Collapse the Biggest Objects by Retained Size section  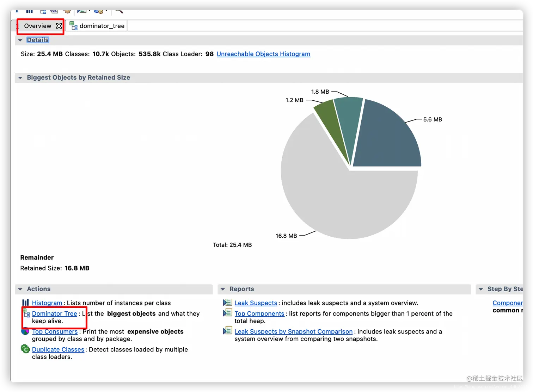(x=20, y=78)
